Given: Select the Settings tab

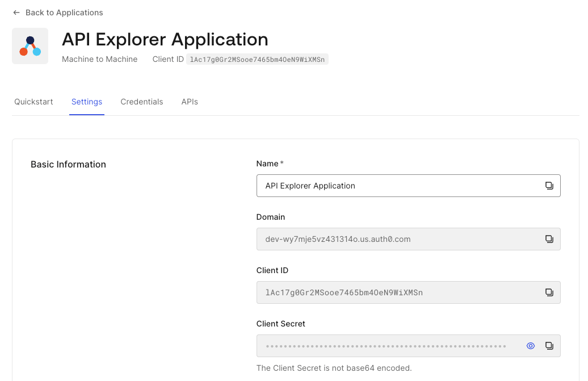Looking at the screenshot, I should click(87, 102).
